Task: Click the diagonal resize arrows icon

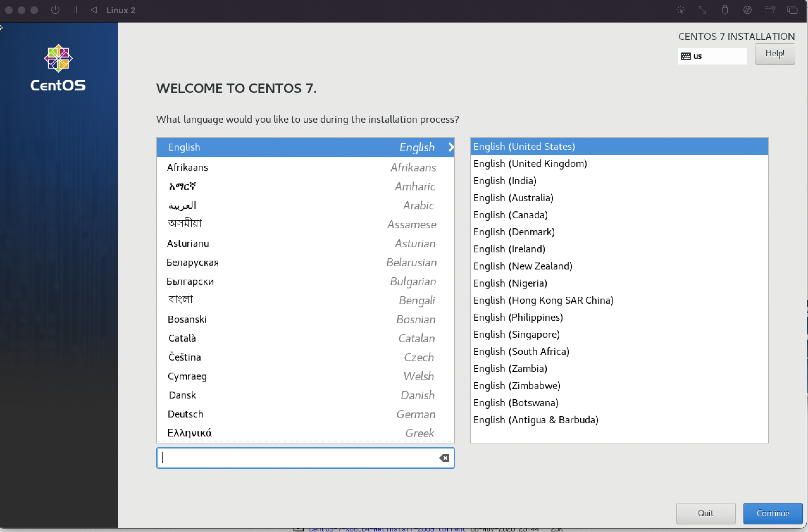Action: coord(702,10)
